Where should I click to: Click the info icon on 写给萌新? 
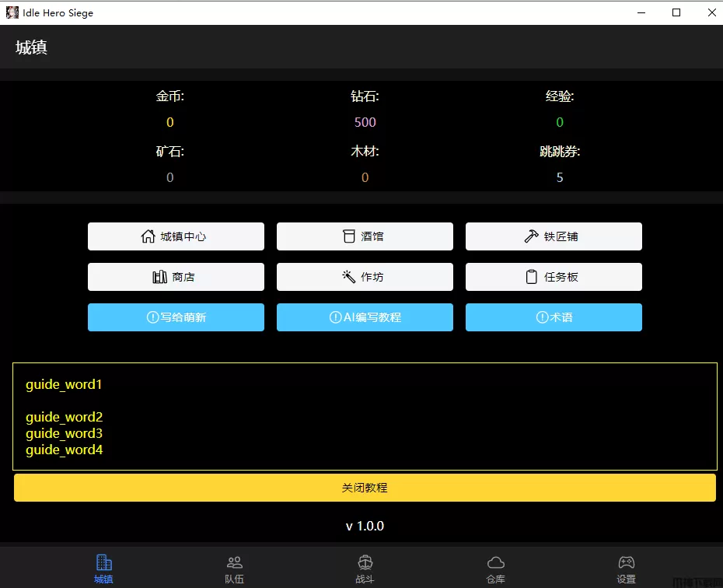click(152, 317)
